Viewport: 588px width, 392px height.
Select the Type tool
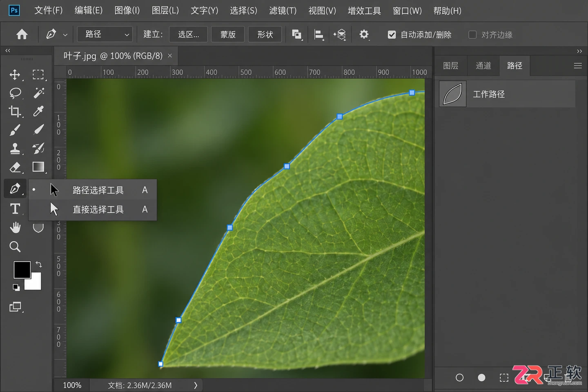coord(15,209)
